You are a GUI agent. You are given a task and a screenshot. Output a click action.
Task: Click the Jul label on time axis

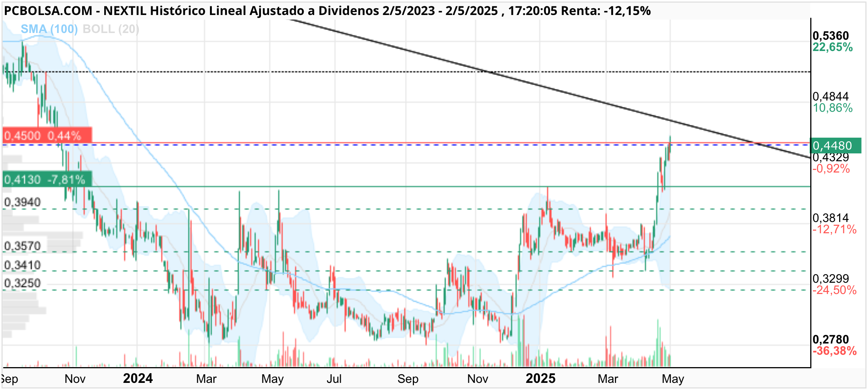(x=334, y=379)
